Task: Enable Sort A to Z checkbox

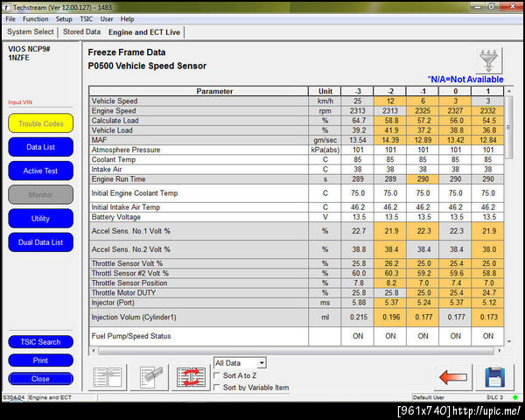Action: point(217,375)
